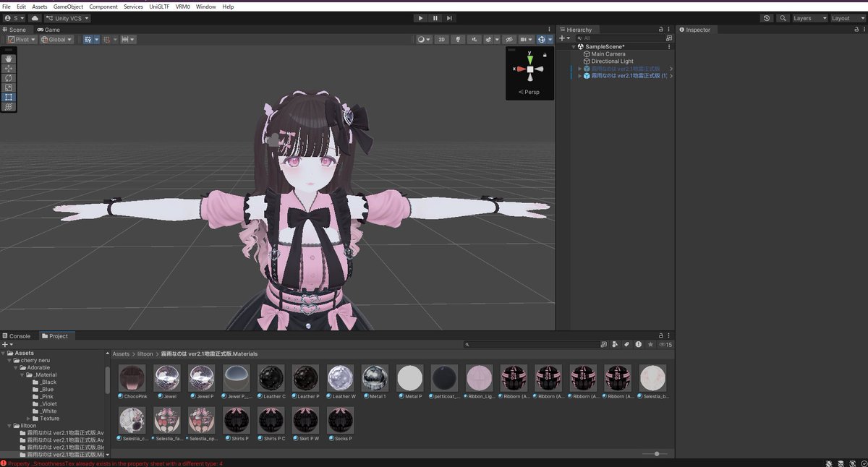The width and height of the screenshot is (868, 467).
Task: Toggle hidden objects visibility eye icon
Action: [509, 40]
